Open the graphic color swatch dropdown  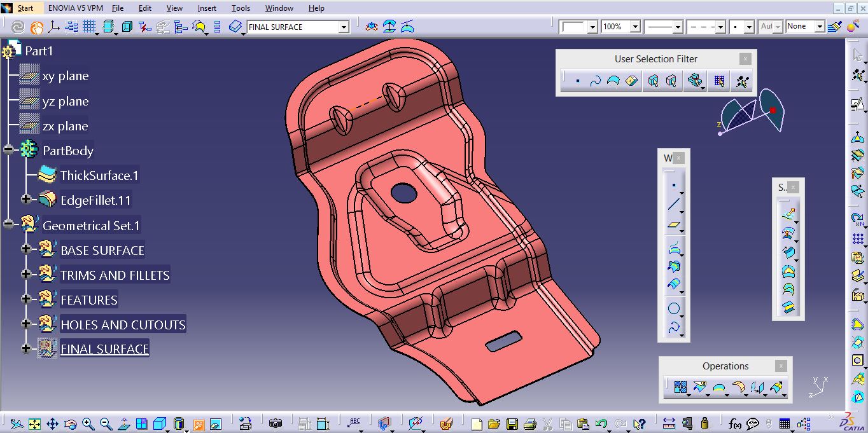pyautogui.click(x=592, y=27)
